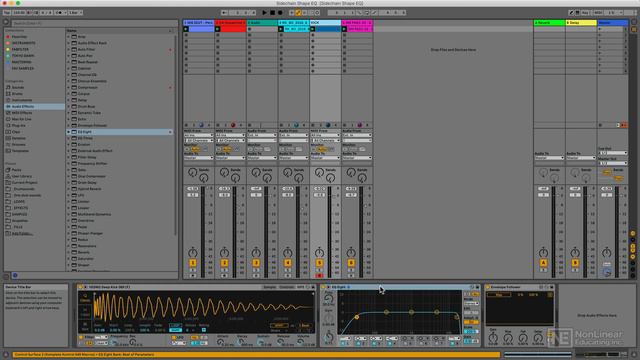Open the Drums category in browser
This screenshot has width=640, height=360.
click(18, 93)
